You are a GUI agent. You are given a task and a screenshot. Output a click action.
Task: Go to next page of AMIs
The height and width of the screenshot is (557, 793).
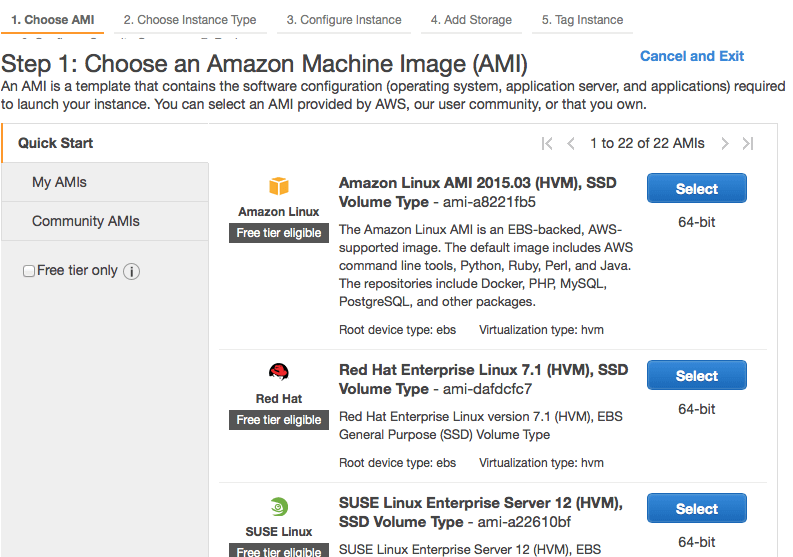click(725, 144)
